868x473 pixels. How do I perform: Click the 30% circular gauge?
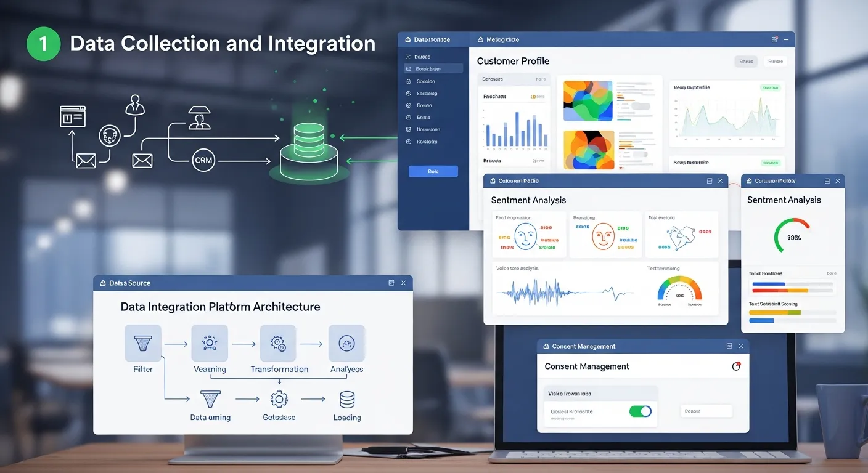tap(792, 236)
